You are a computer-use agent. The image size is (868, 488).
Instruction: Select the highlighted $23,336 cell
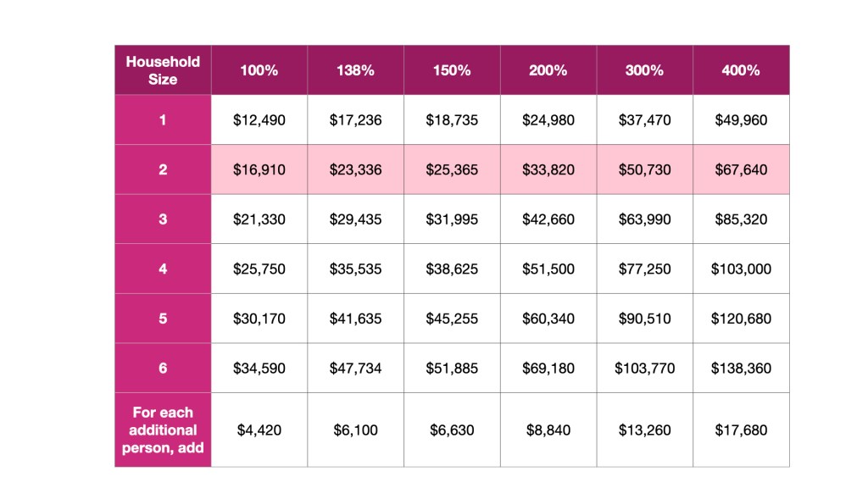[355, 169]
